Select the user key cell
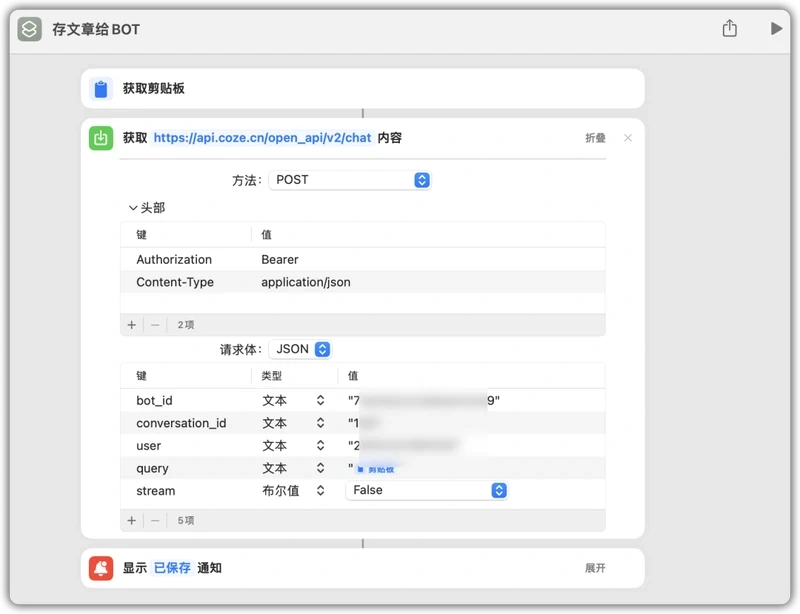Image resolution: width=800 pixels, height=614 pixels. 148,446
